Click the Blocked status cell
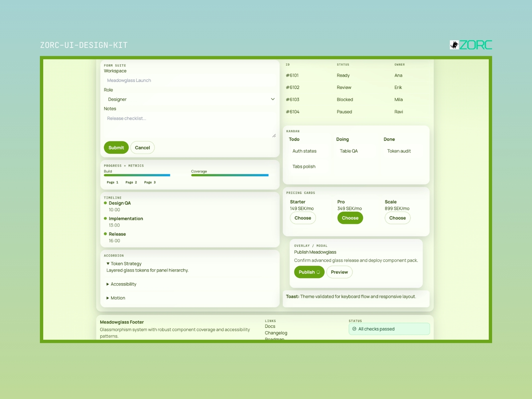The image size is (532, 399). 345,99
